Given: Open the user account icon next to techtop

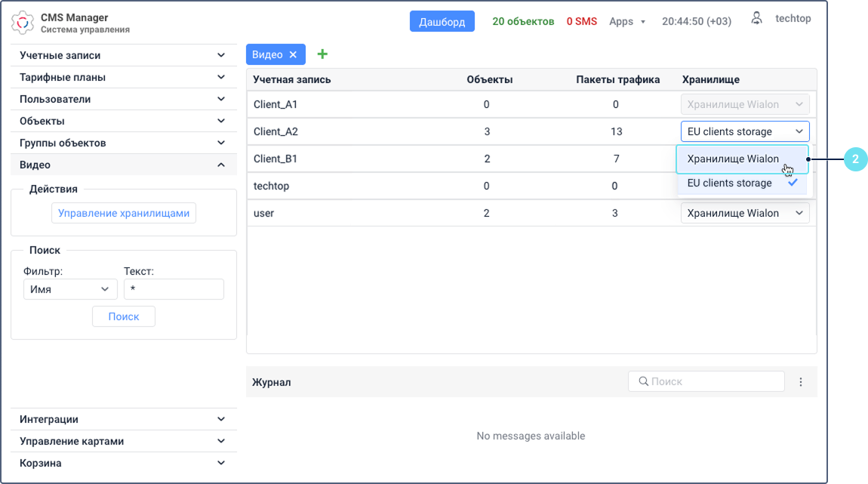Looking at the screenshot, I should [756, 18].
